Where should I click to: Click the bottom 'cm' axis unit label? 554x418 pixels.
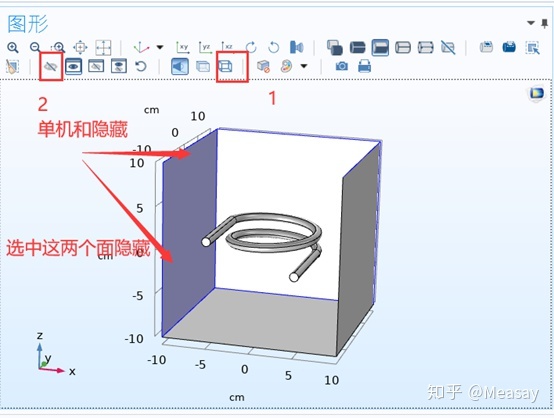[237, 398]
